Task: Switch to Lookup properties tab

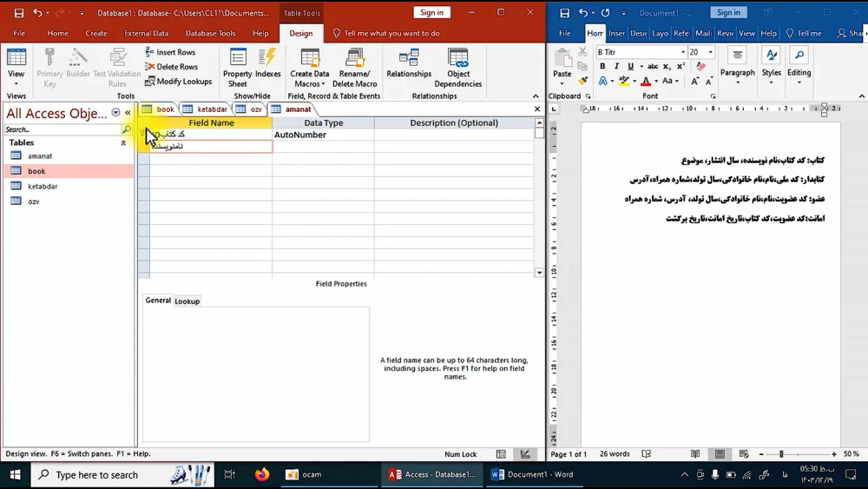Action: tap(187, 301)
